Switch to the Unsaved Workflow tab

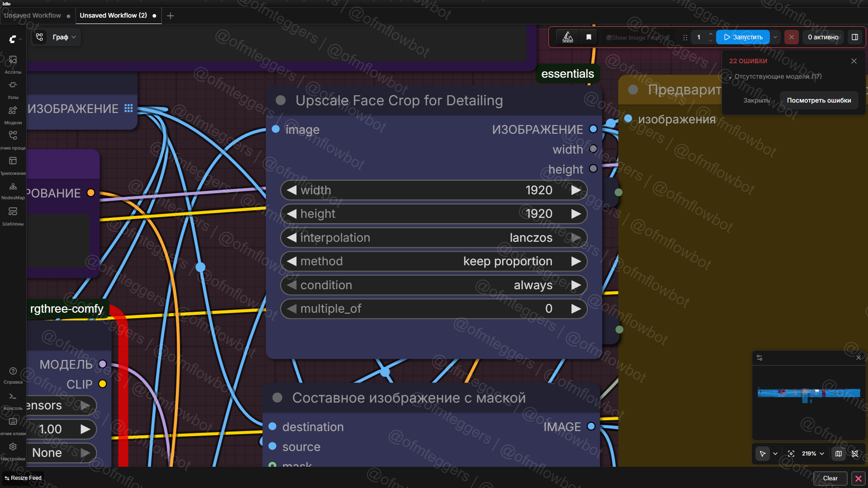pyautogui.click(x=33, y=15)
